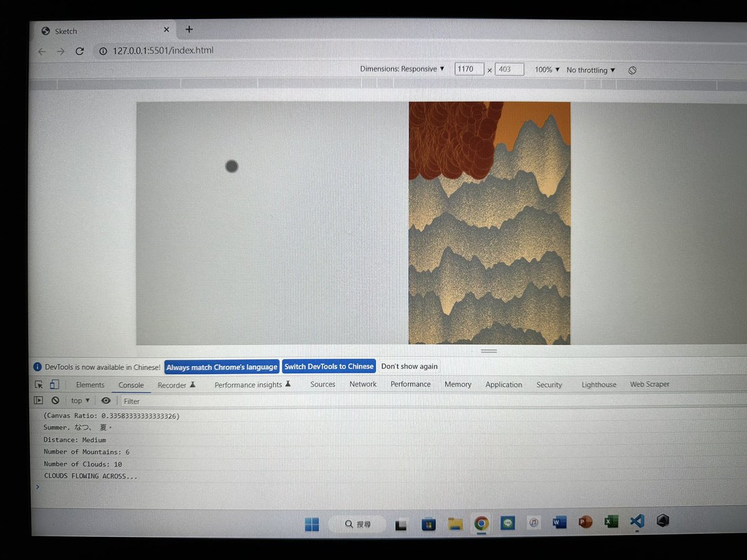Image resolution: width=747 pixels, height=560 pixels.
Task: Click the console Filter input
Action: pyautogui.click(x=132, y=401)
